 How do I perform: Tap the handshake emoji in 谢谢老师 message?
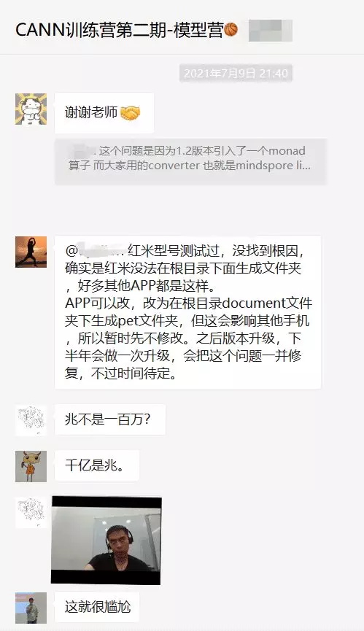(131, 112)
